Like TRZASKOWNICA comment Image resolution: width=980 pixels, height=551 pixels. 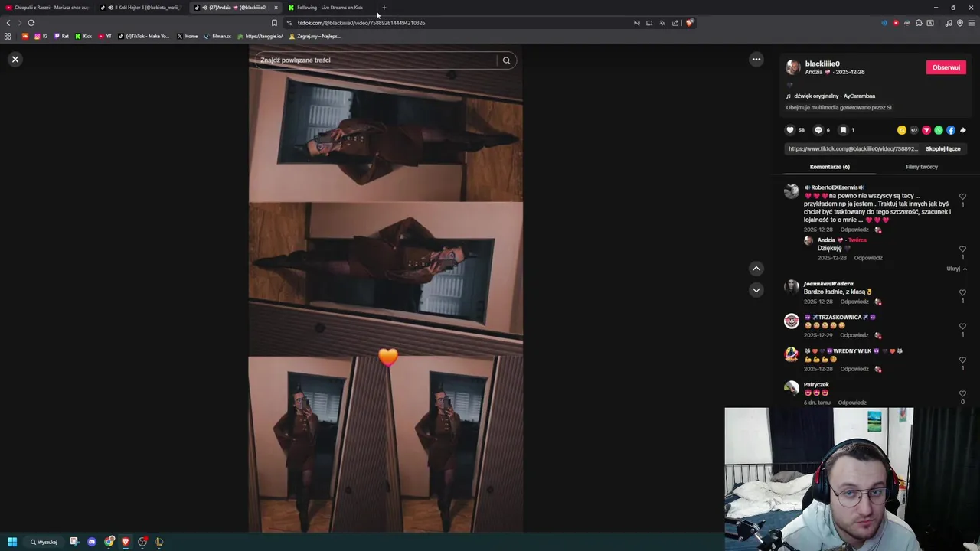tap(962, 327)
